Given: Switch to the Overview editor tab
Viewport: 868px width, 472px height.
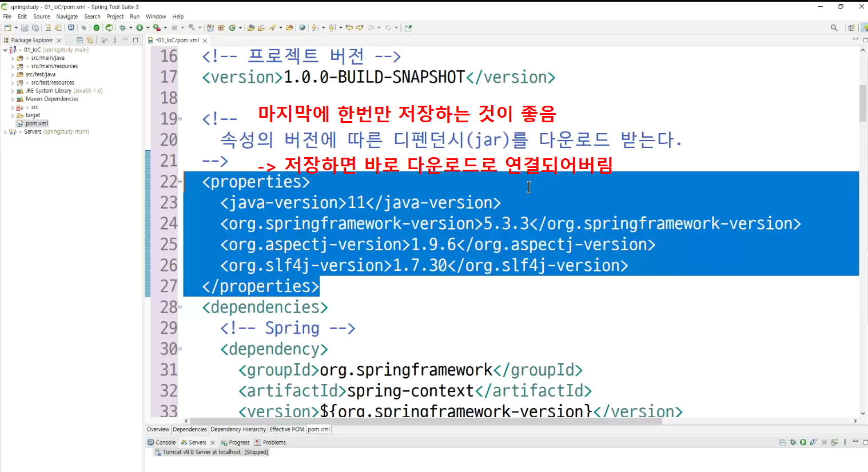Looking at the screenshot, I should (x=158, y=429).
